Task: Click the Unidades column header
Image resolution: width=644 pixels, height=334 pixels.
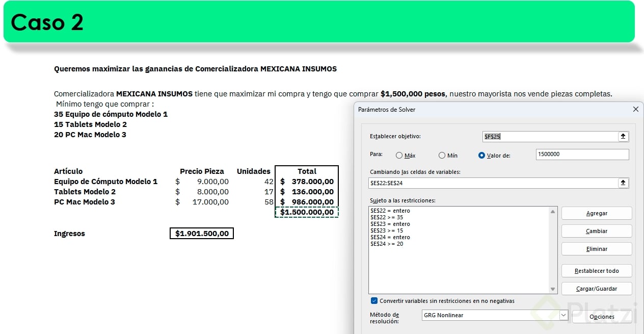Action: point(254,171)
